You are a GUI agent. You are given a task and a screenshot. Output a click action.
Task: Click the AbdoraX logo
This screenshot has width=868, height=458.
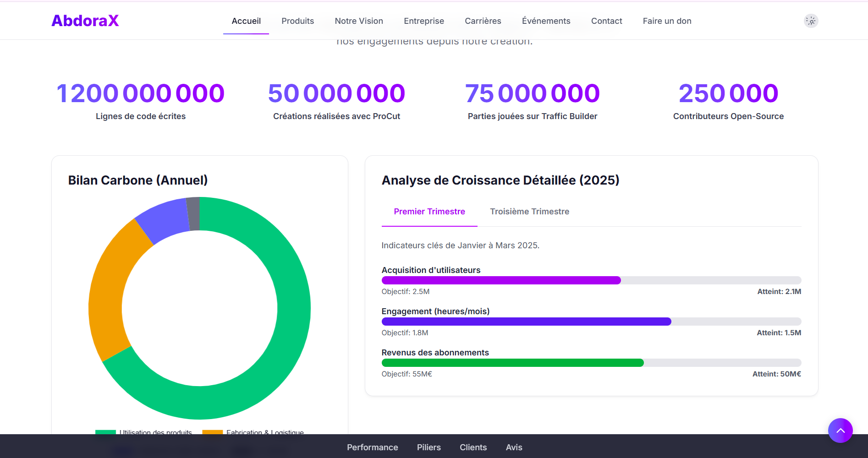pyautogui.click(x=85, y=21)
